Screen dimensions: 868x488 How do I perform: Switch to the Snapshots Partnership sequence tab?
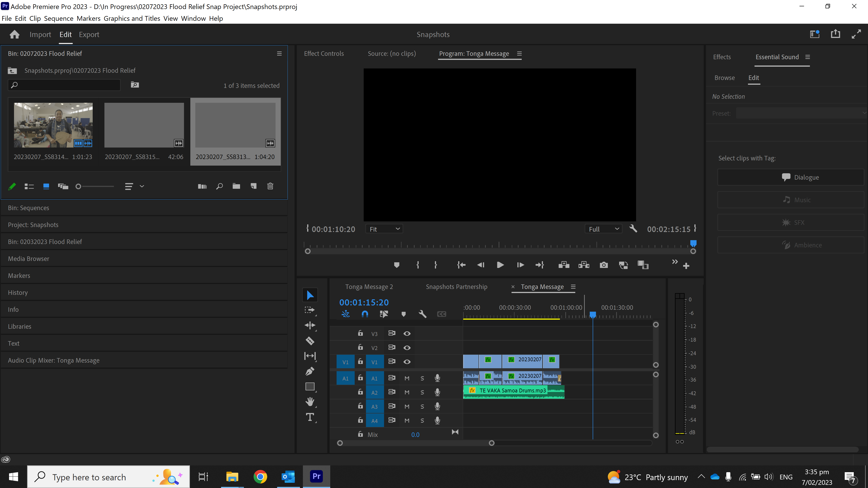coord(457,287)
